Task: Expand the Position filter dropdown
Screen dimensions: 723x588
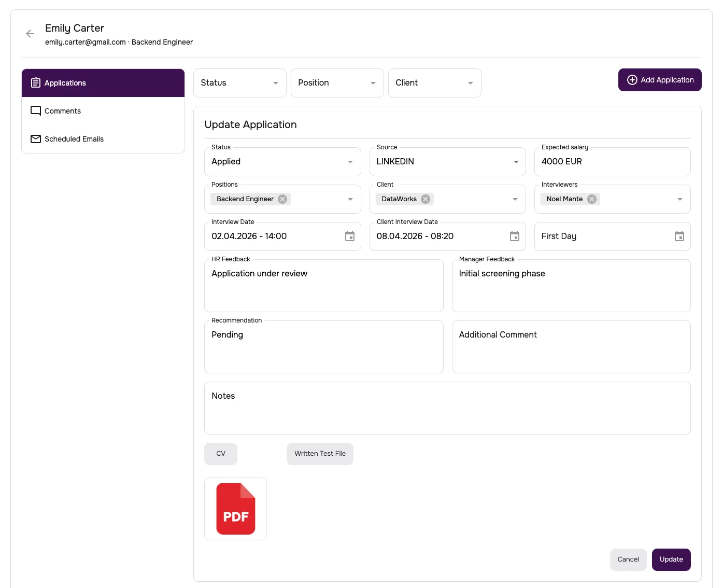Action: pos(337,83)
